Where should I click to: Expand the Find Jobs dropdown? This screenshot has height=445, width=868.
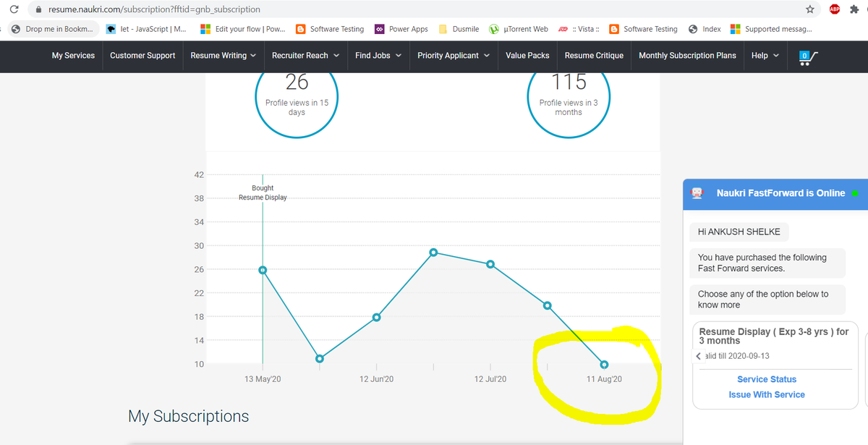click(x=378, y=56)
